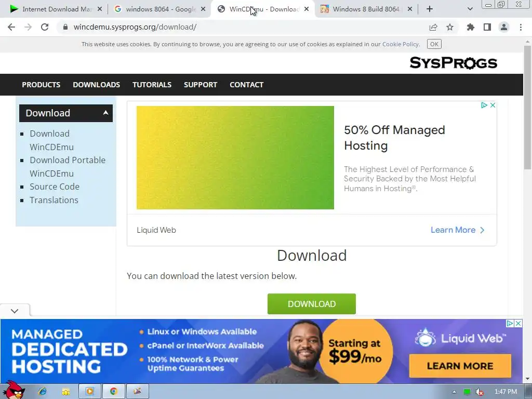Screen dimensions: 532x399
Task: Open the PRODUCTS menu
Action: pyautogui.click(x=41, y=85)
